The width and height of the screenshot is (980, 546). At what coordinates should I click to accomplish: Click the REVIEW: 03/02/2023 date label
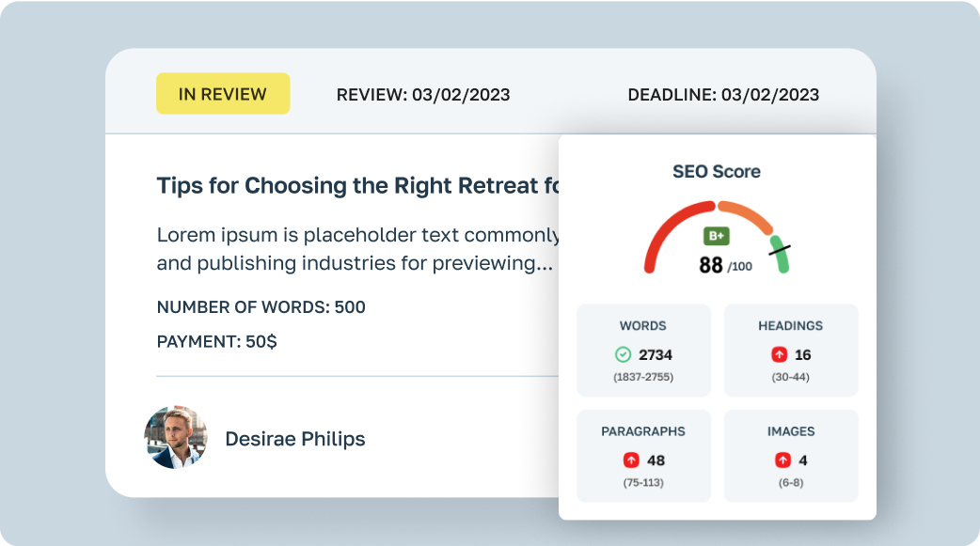click(x=423, y=94)
